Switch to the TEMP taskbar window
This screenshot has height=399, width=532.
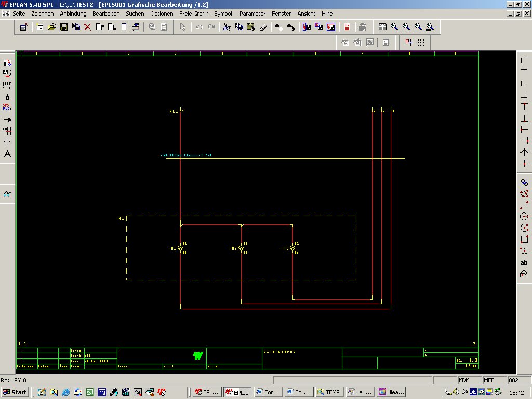coord(328,392)
